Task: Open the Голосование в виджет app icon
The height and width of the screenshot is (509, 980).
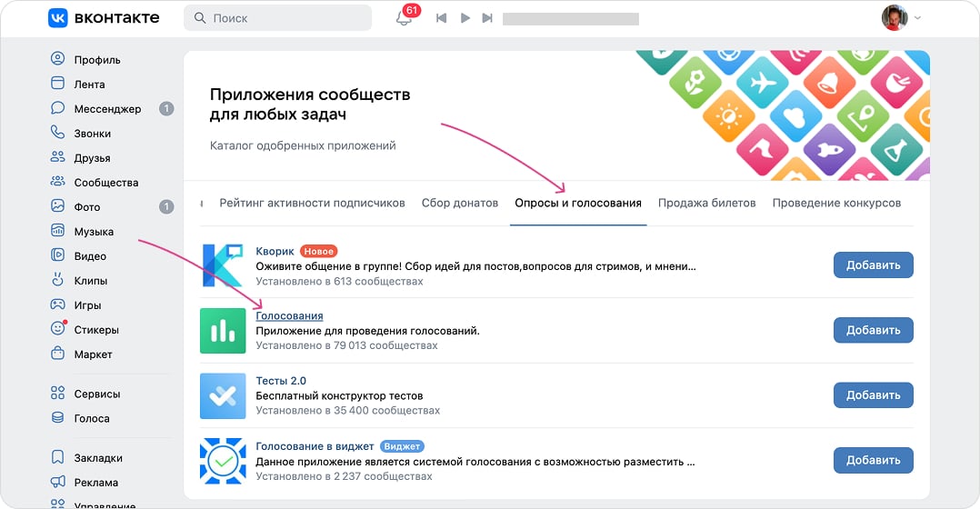Action: click(223, 461)
